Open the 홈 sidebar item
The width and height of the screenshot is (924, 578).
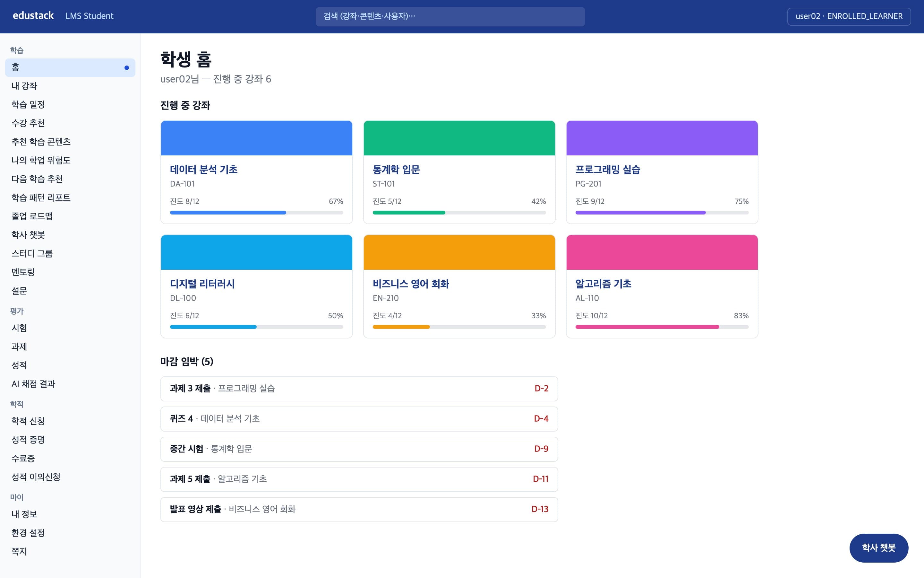point(70,68)
